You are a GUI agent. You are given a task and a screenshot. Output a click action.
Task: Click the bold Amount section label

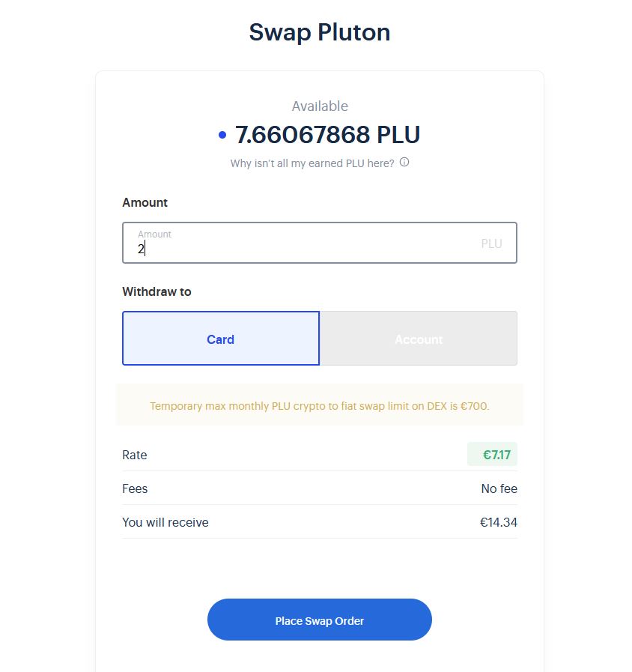click(x=145, y=202)
